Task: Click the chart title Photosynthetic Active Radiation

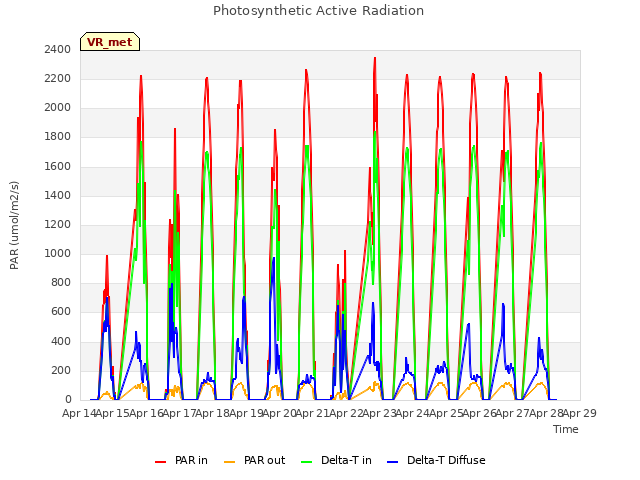Action: click(x=318, y=11)
